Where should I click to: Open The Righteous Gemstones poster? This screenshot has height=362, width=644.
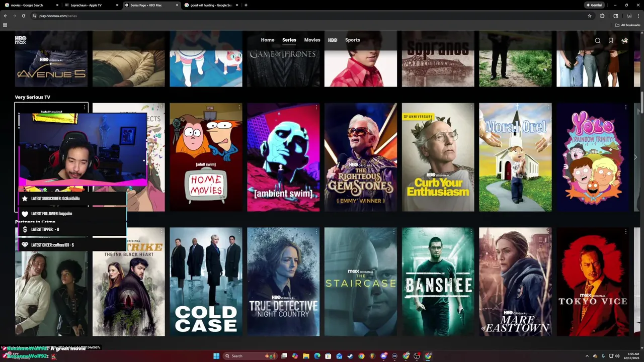pos(361,157)
